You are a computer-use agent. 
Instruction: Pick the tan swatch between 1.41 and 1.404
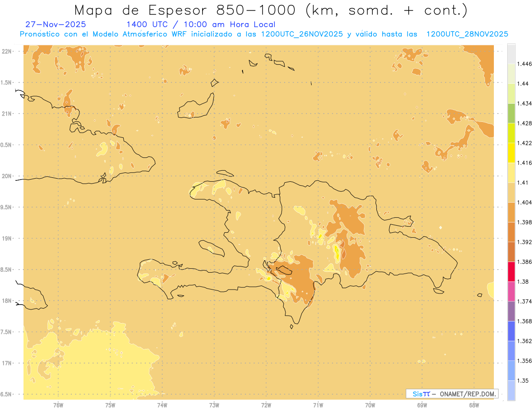click(511, 192)
